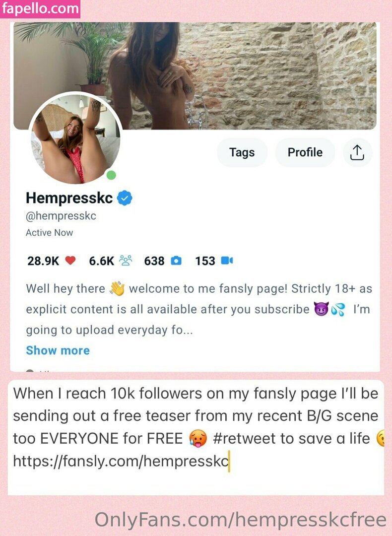The height and width of the screenshot is (536, 392).
Task: Click the blue camera photos icon
Action: (176, 261)
